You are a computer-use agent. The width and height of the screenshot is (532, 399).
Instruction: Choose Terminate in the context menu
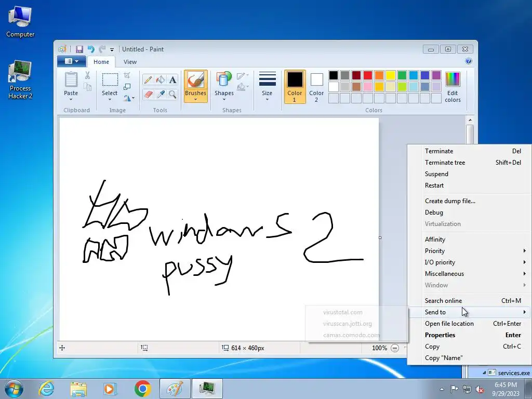coord(470,151)
